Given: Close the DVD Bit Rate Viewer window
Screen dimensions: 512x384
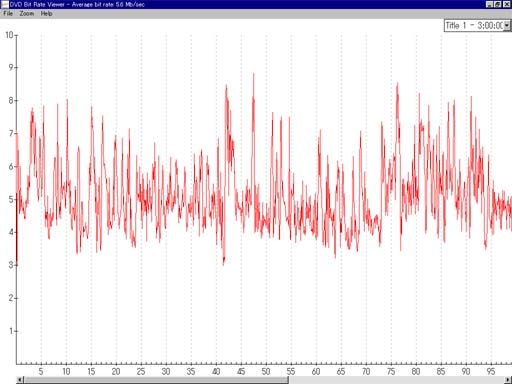Looking at the screenshot, I should 507,4.
